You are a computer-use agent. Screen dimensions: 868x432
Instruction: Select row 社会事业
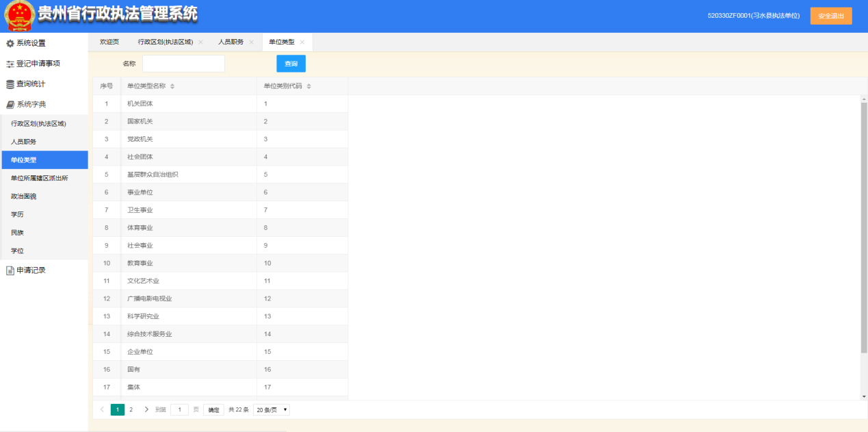(x=220, y=245)
